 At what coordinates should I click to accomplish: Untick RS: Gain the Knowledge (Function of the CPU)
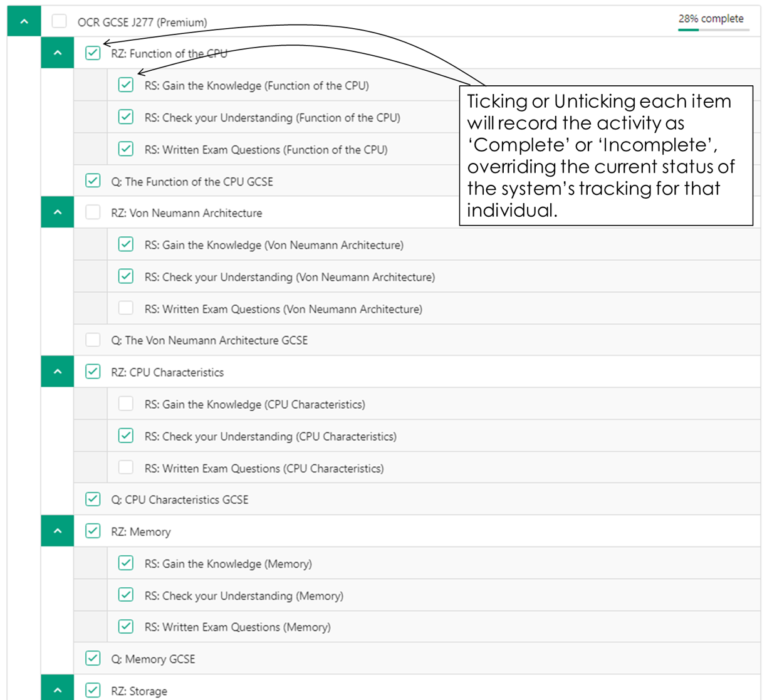point(126,85)
